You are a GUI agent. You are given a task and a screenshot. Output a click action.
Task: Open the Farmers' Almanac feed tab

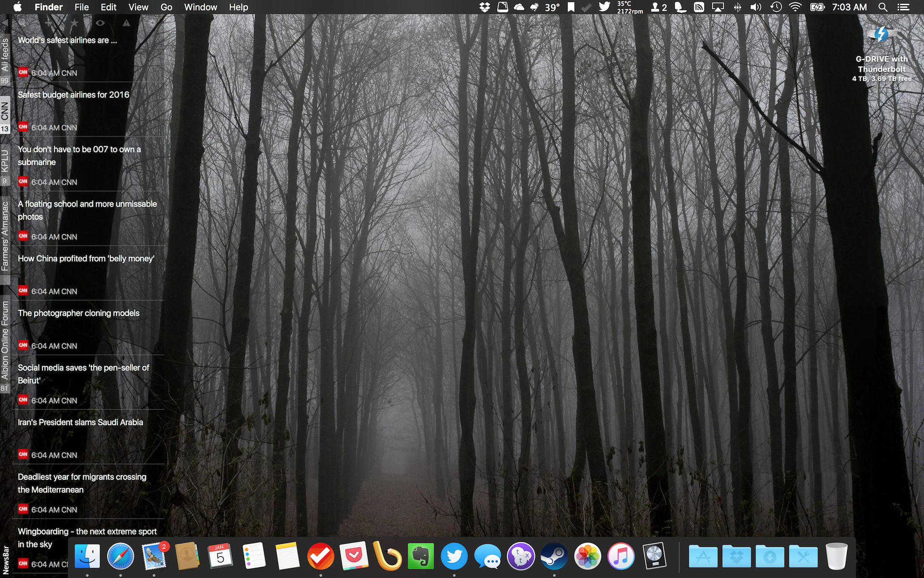click(5, 236)
